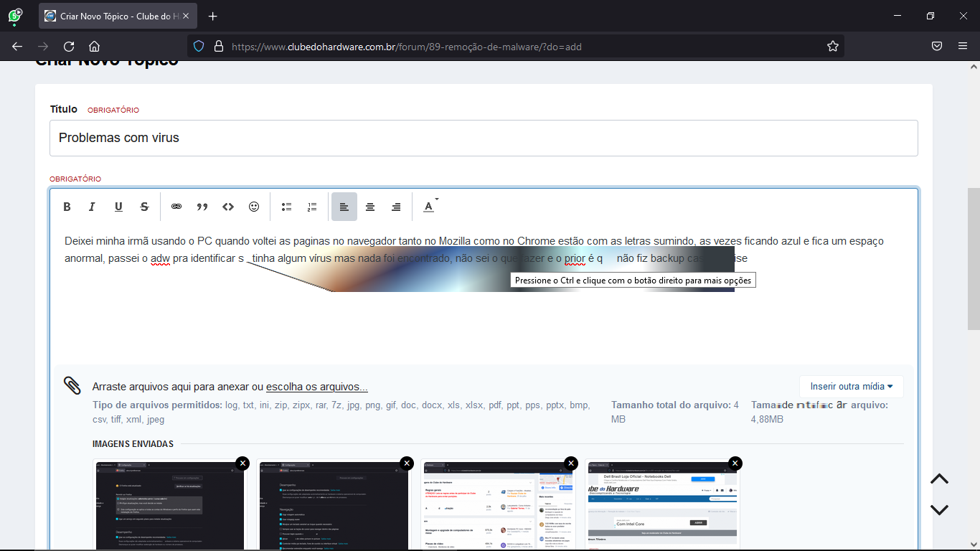Show site tracking protection shield info
This screenshot has width=980, height=551.
(x=199, y=46)
